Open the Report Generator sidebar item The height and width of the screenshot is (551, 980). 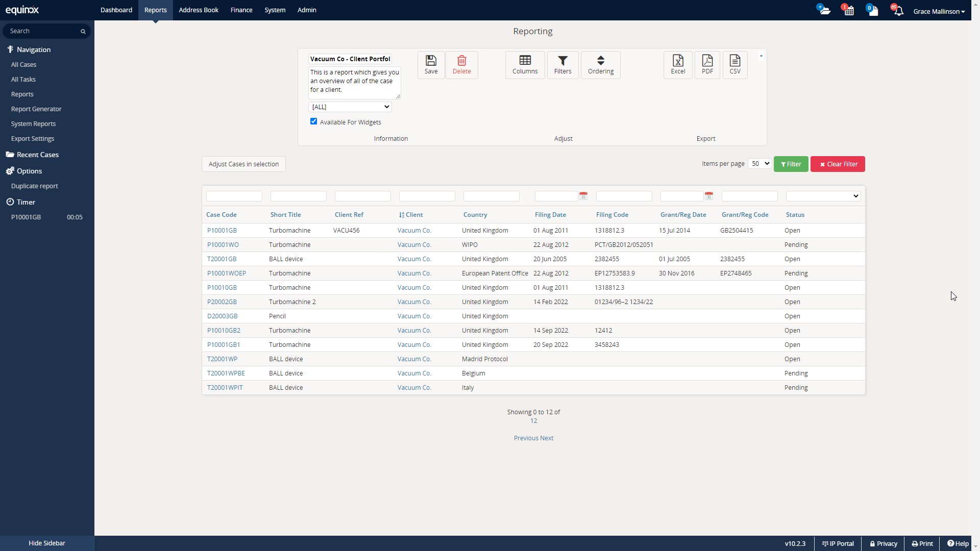pos(36,109)
